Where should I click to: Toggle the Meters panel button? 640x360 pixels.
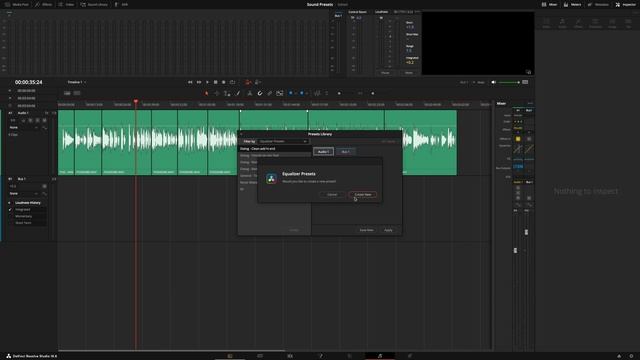tap(572, 4)
